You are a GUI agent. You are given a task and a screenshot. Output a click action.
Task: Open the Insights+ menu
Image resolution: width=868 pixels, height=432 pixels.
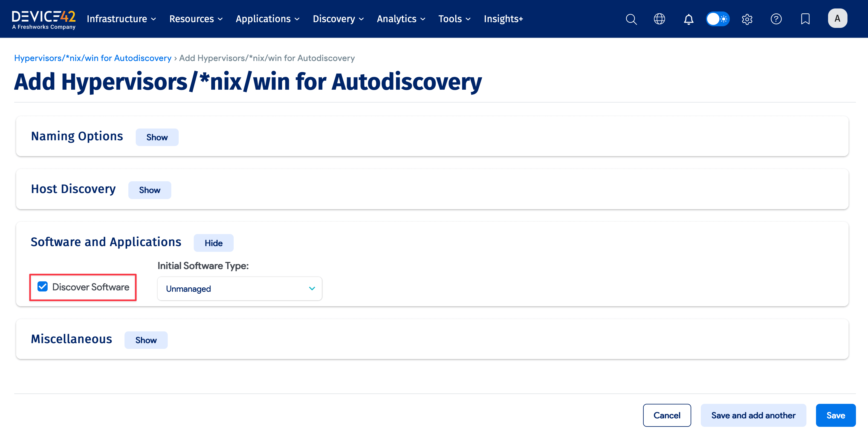[x=503, y=19]
